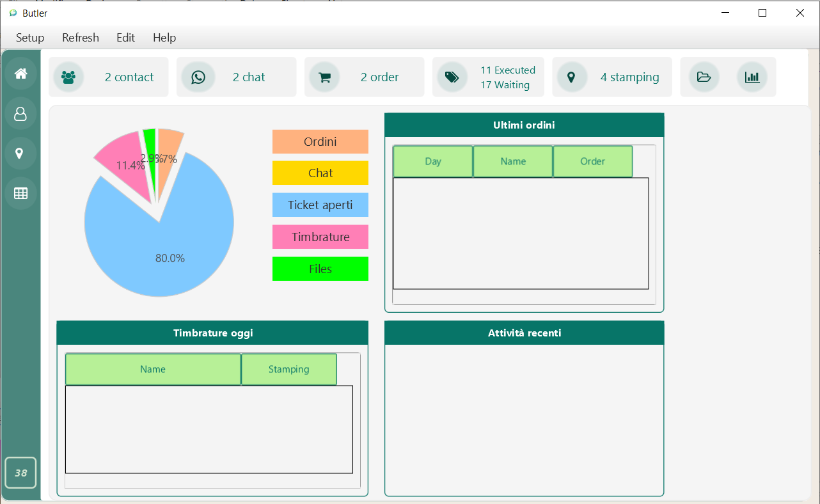Open the table grid sidebar icon

pos(20,193)
